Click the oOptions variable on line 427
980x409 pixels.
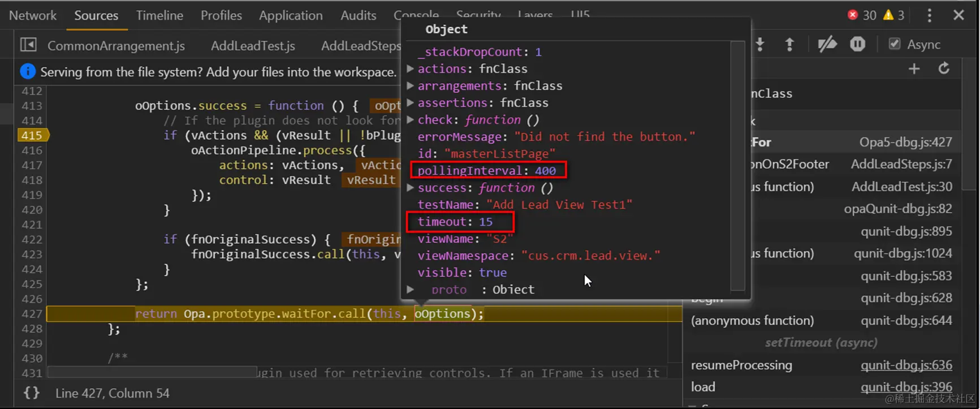point(443,314)
